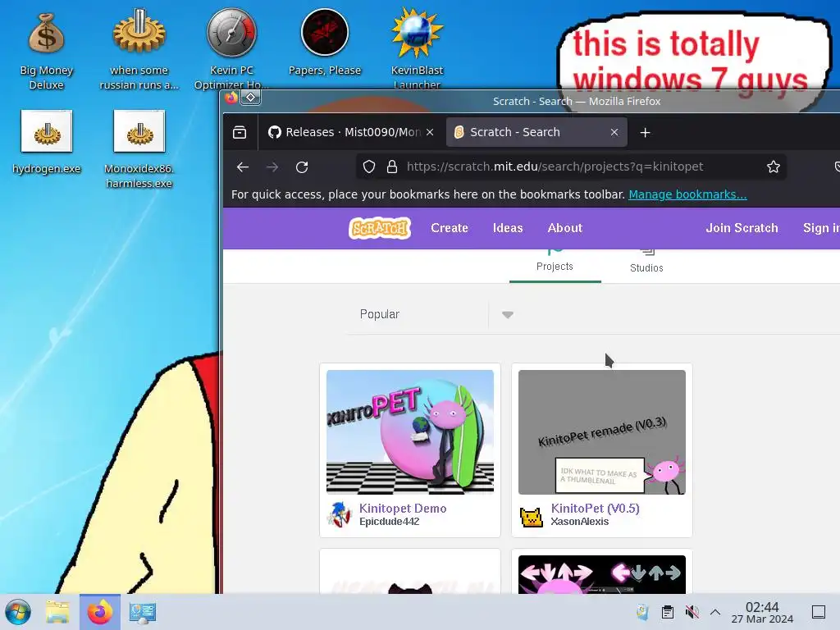Click Join Scratch
Screen dimensions: 840x630
coord(742,228)
